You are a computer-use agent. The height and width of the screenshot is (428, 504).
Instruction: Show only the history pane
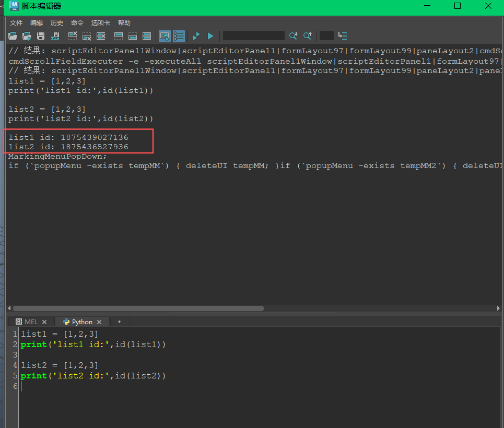click(119, 36)
